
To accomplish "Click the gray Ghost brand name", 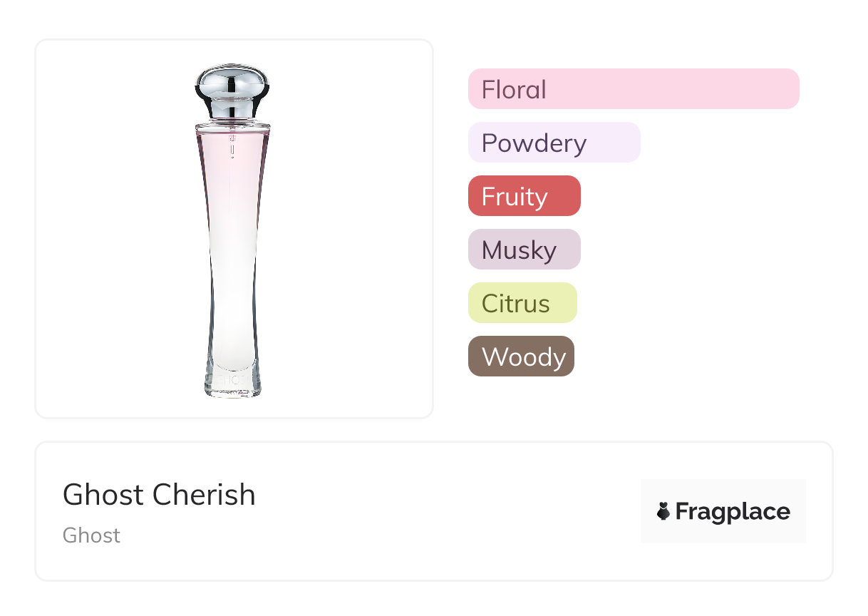I will click(x=91, y=535).
